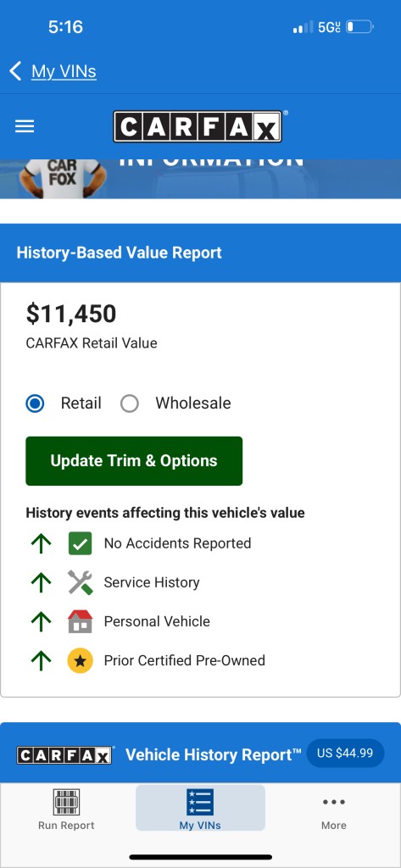Screen dimensions: 401x868
Task: Open the Vehicle History Report banner
Action: (x=200, y=753)
